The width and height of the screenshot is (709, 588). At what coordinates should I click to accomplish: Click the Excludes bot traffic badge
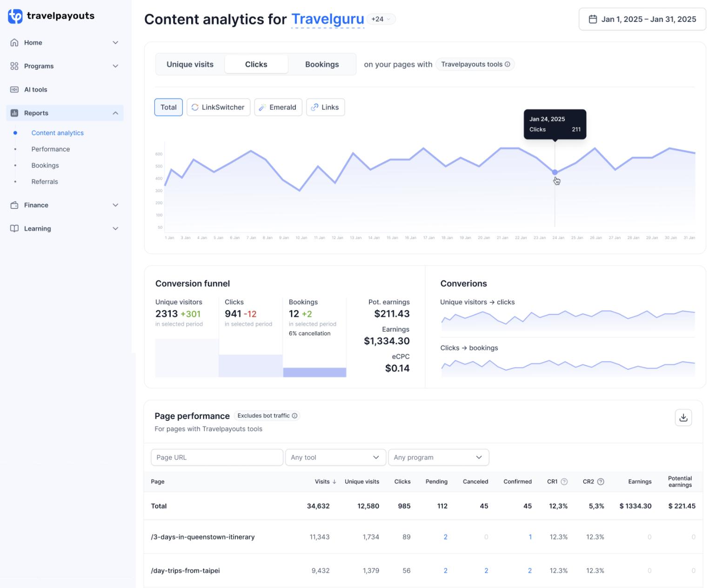267,415
